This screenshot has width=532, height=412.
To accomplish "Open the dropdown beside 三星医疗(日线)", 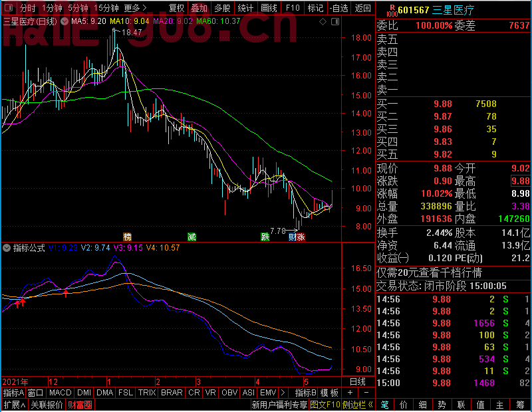I will click(x=64, y=21).
